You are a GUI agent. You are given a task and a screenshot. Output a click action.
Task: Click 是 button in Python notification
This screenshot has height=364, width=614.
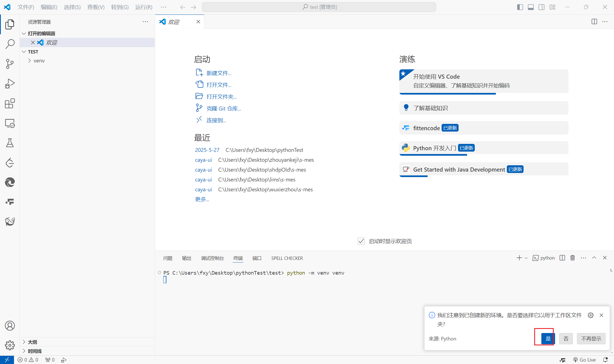coord(548,339)
